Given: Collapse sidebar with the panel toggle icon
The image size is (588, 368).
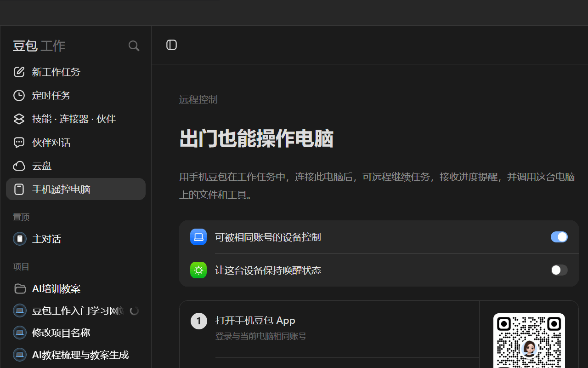Looking at the screenshot, I should 171,45.
